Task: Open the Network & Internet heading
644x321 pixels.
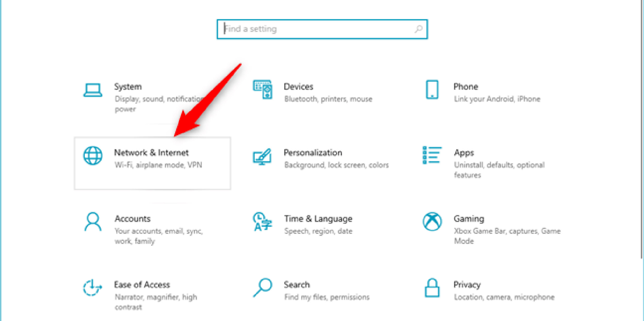Action: [151, 153]
